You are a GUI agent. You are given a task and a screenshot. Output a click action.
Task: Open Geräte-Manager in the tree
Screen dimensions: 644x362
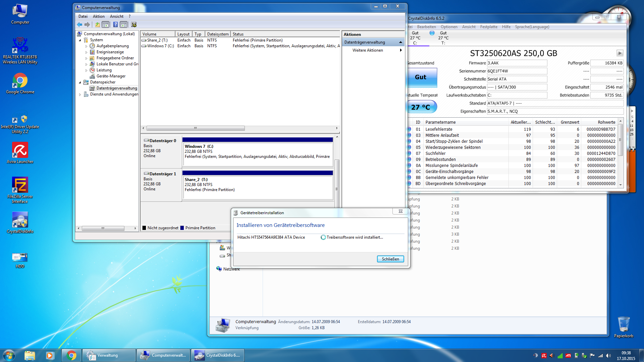111,76
